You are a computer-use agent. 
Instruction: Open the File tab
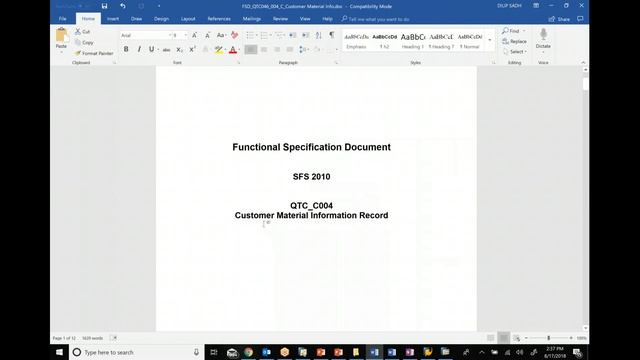[x=62, y=19]
